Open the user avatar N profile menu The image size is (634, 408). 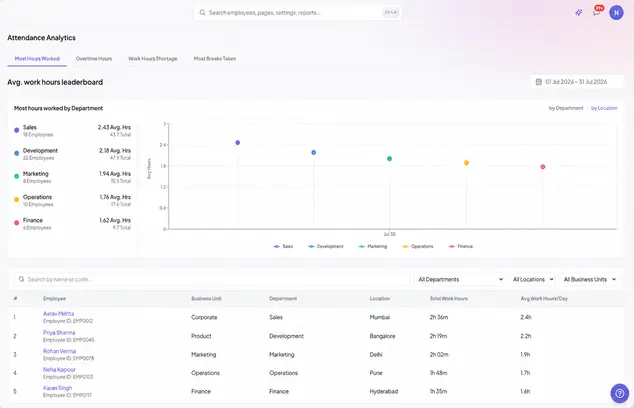point(616,13)
